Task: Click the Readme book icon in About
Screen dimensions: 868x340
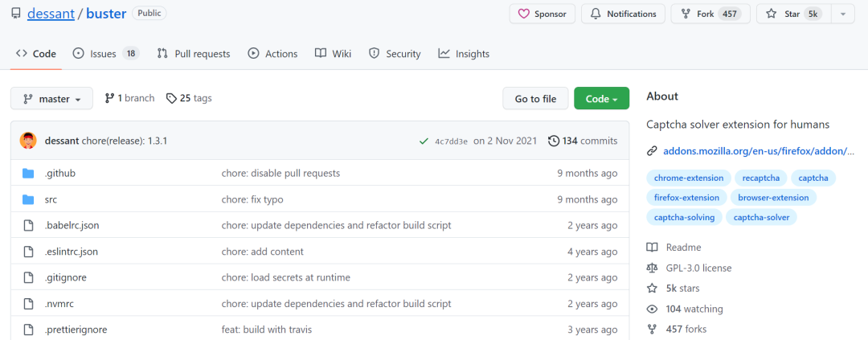Action: click(652, 247)
